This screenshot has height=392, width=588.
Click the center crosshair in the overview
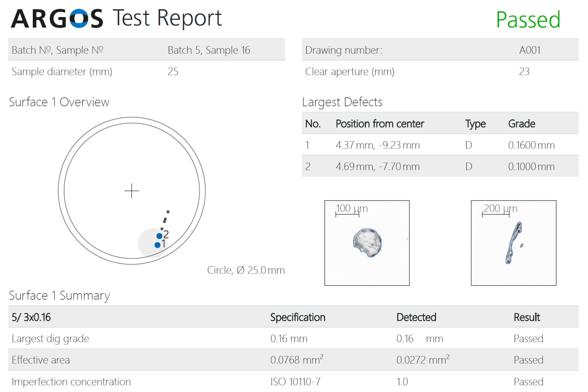coord(132,191)
